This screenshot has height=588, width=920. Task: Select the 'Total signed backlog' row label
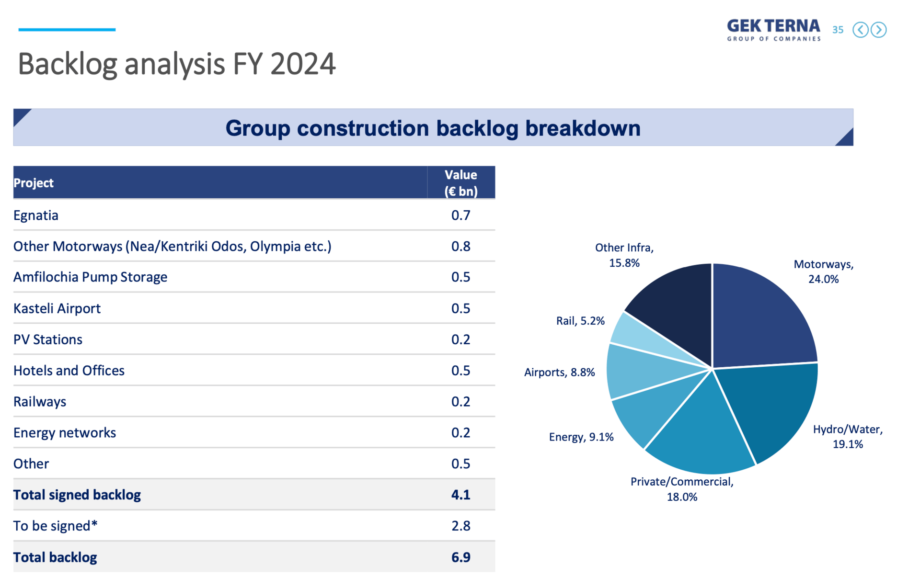point(77,495)
